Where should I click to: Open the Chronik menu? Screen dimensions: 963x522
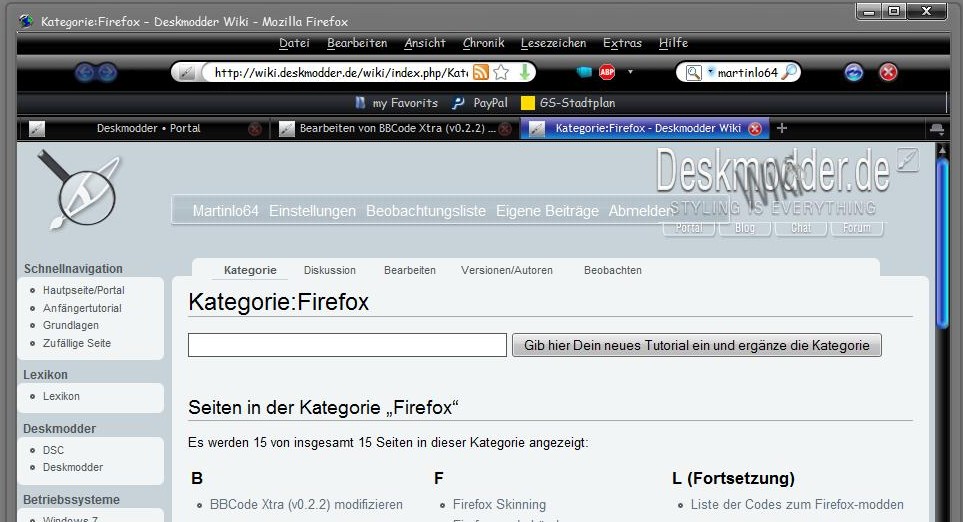pyautogui.click(x=483, y=43)
